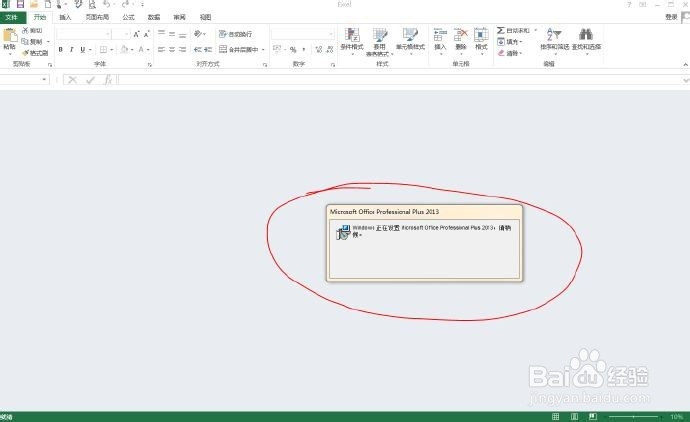
Task: Switch to Normal view in status bar
Action: [556, 416]
